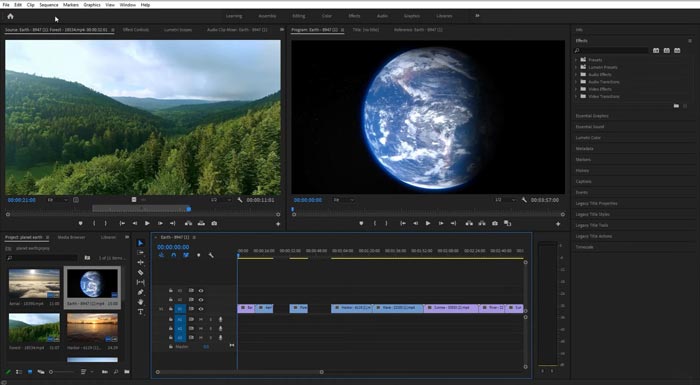
Task: Open workspace overflow chevron menu
Action: pyautogui.click(x=477, y=16)
